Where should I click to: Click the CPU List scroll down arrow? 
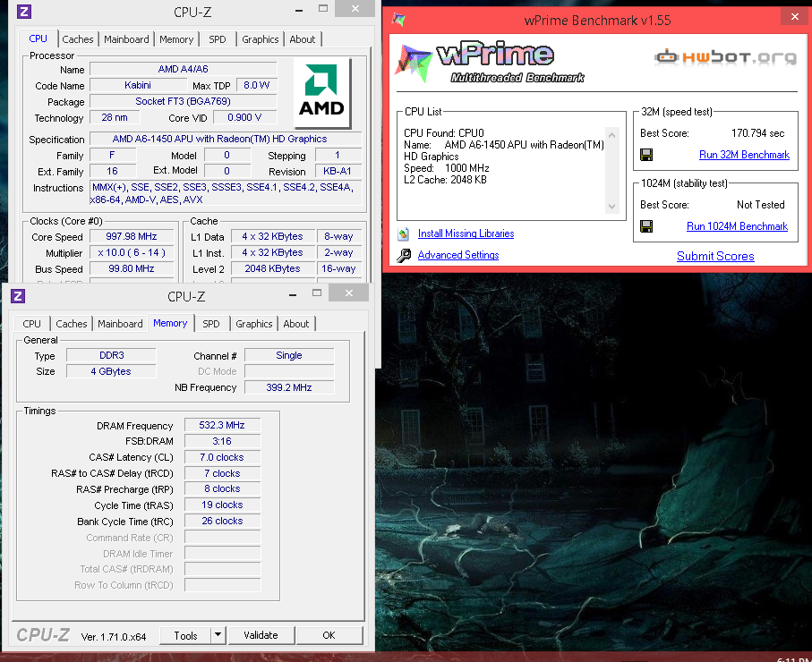611,206
